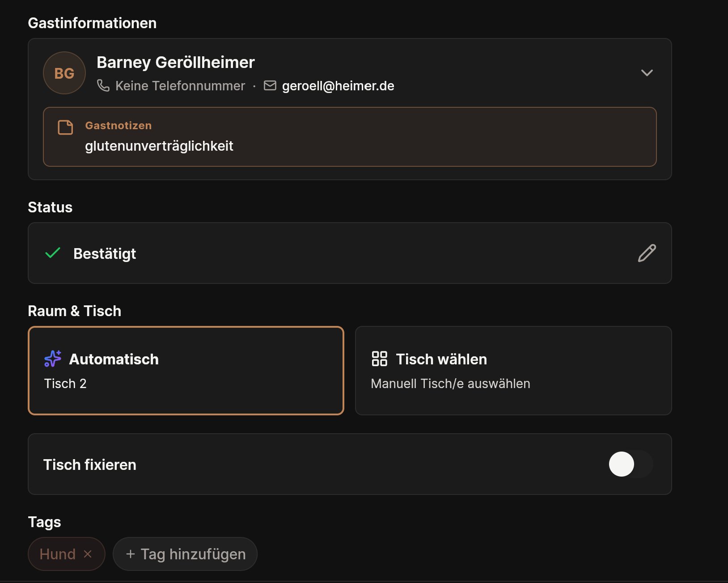Image resolution: width=728 pixels, height=583 pixels.
Task: Toggle the Tisch fixieren switch
Action: pyautogui.click(x=631, y=464)
